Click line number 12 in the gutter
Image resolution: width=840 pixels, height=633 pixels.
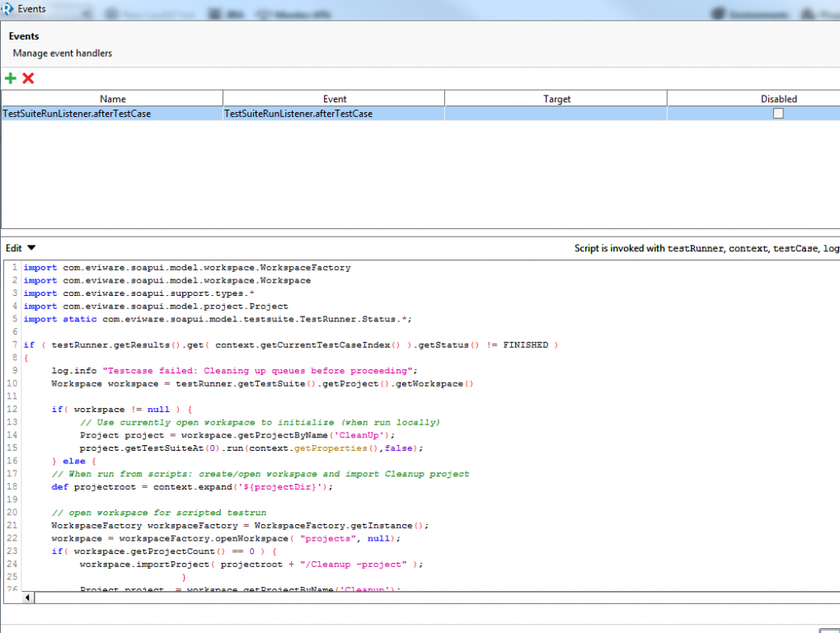pos(12,409)
